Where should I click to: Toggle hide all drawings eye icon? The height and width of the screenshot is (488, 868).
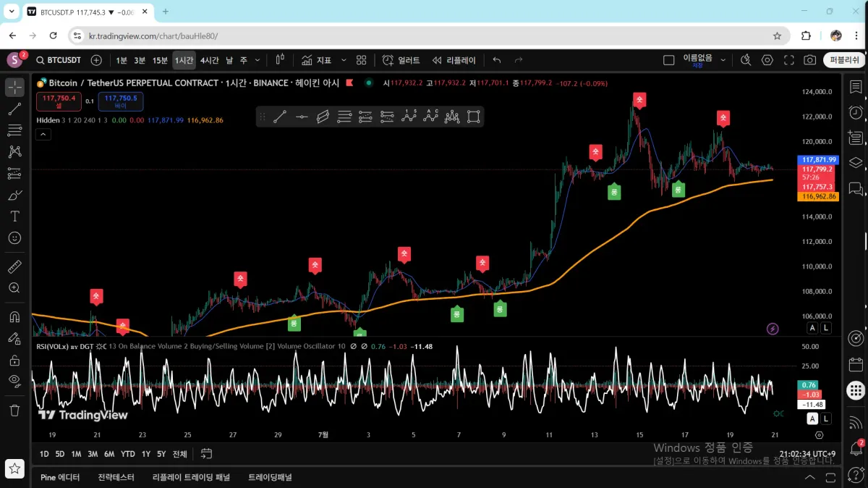tap(14, 380)
